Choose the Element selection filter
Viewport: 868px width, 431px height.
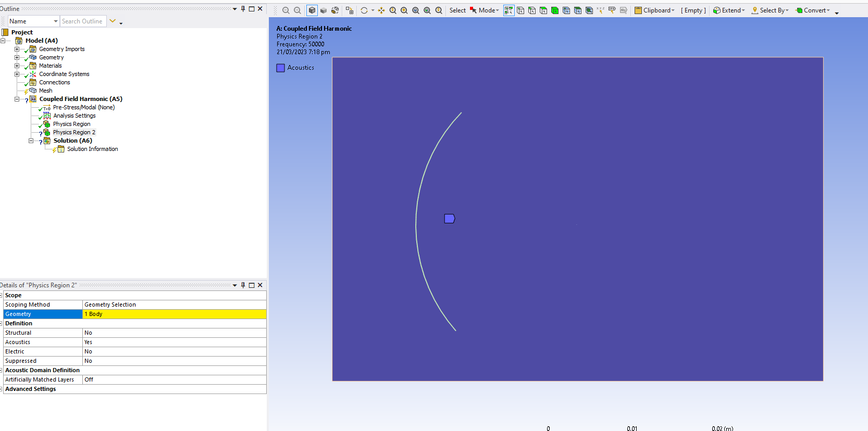pyautogui.click(x=589, y=10)
